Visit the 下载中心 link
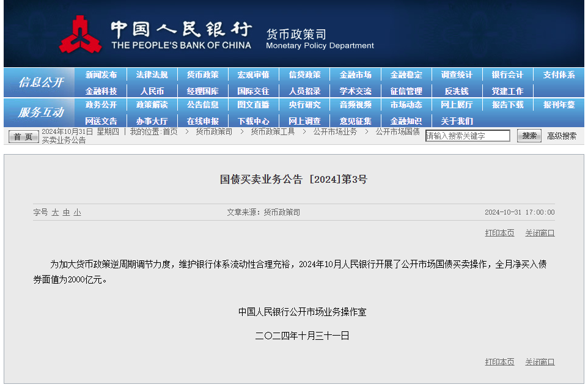Viewport: 588px width, 390px height. 253,121
